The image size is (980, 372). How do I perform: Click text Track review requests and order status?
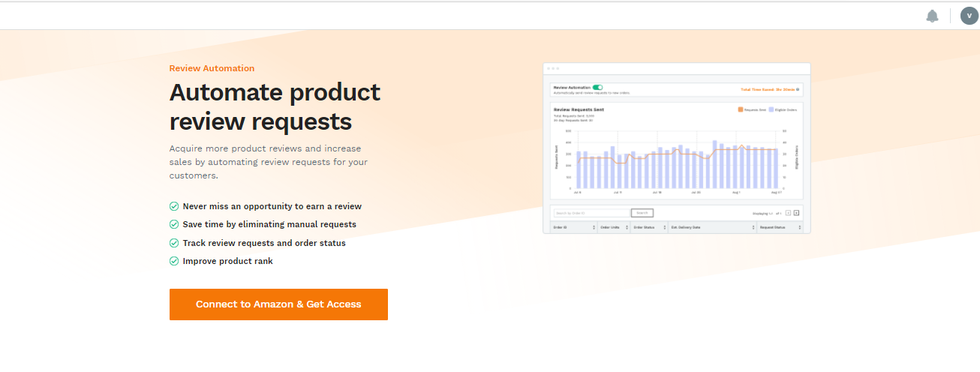(264, 243)
